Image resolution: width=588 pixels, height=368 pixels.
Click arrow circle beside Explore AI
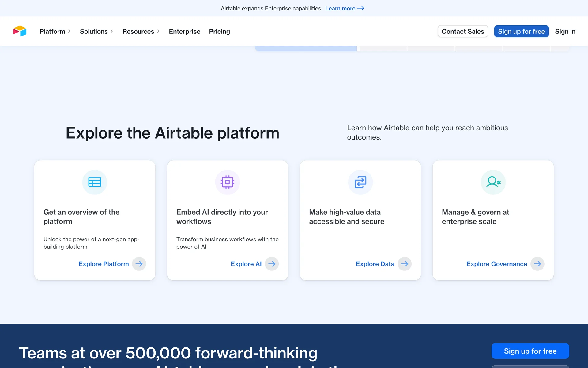coord(272,264)
